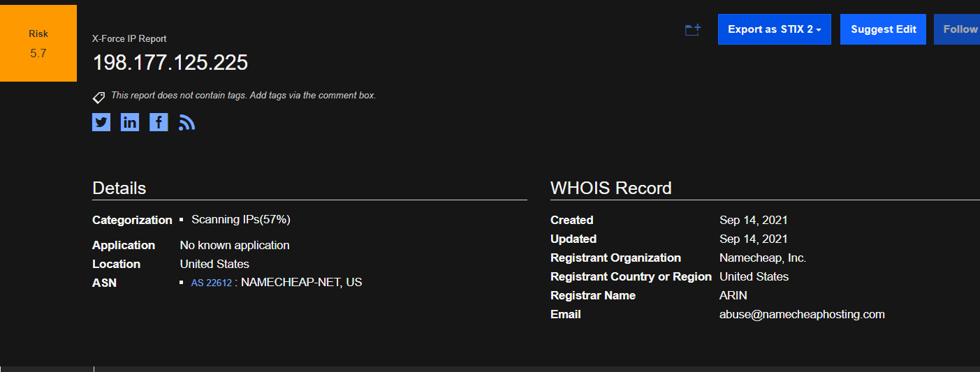Click the NAMECHEAP-NET, US ASN text

pos(302,283)
